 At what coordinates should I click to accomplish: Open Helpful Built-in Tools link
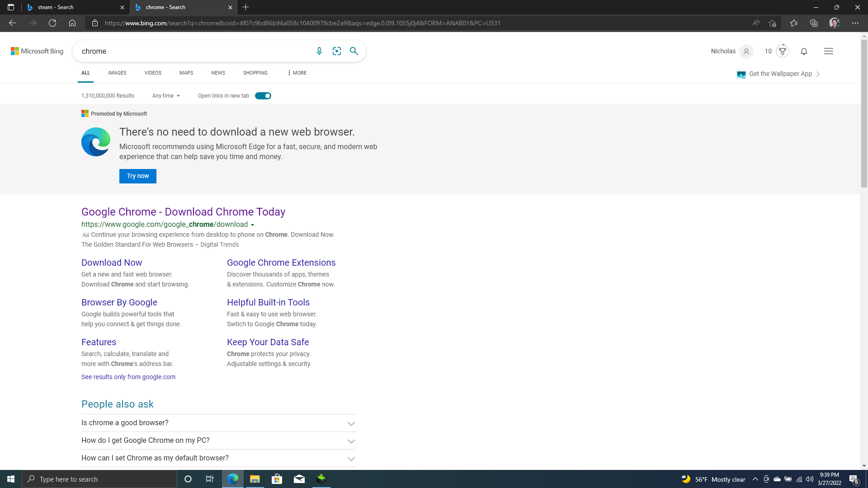[x=268, y=302]
